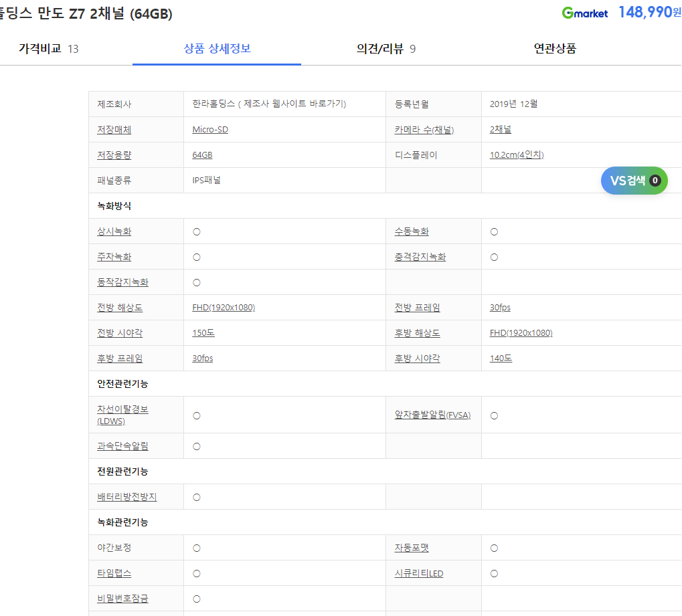Viewport: 682px width, 616px height.
Task: Click the Gmarket logo
Action: click(x=584, y=13)
